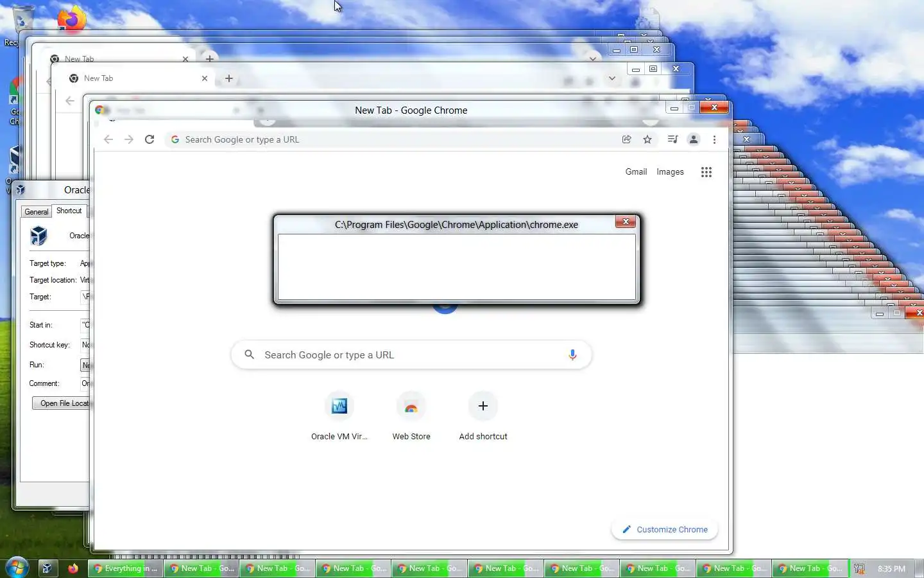Open the Windows Start menu orb
Image resolution: width=924 pixels, height=578 pixels.
(17, 568)
